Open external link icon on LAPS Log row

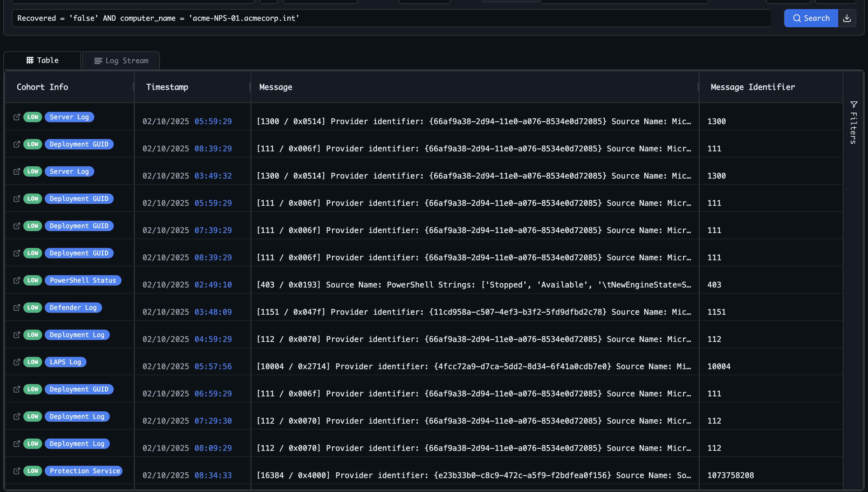(x=17, y=362)
